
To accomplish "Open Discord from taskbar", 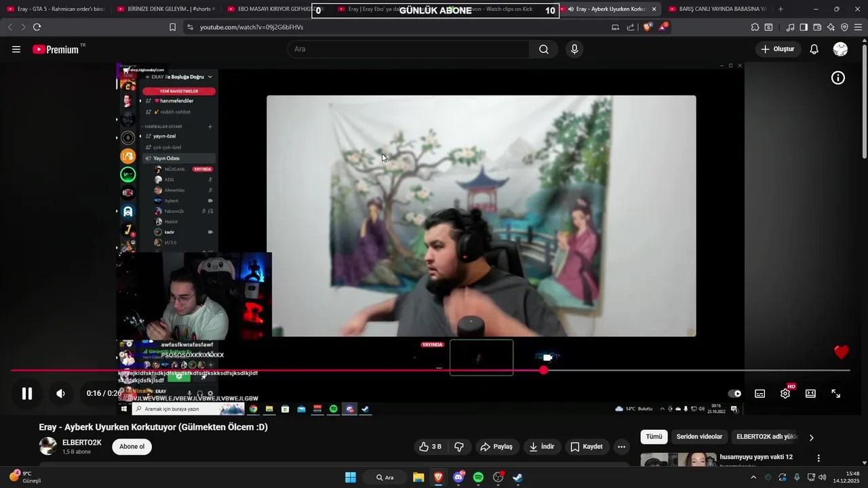I will pos(458,477).
